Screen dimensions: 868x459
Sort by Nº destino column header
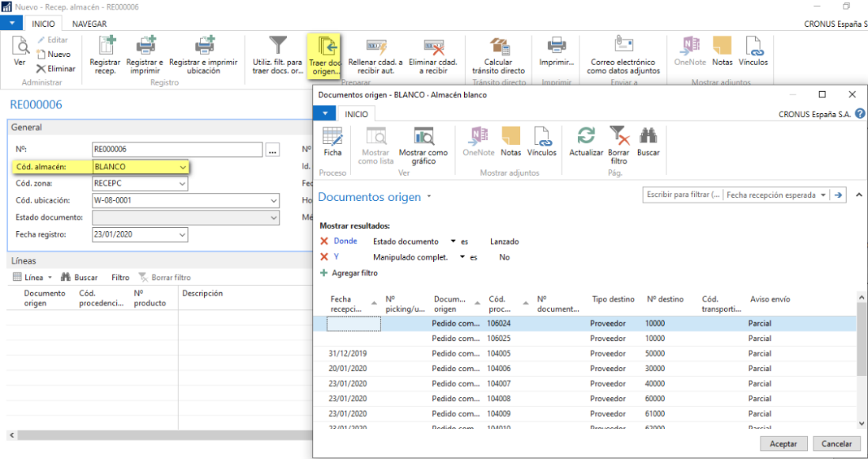coord(665,299)
